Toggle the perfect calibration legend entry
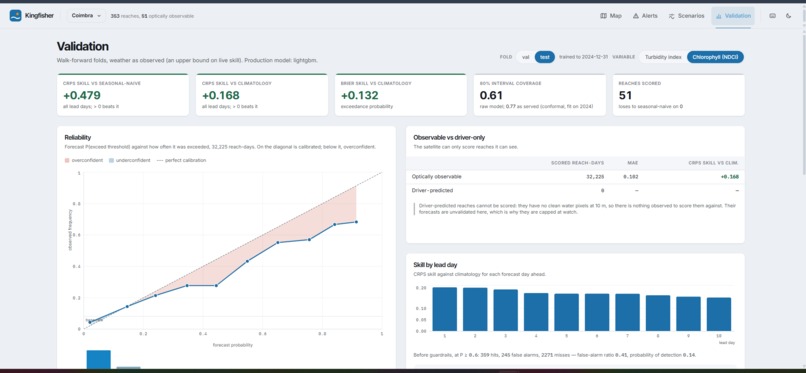806x373 pixels. click(x=181, y=160)
